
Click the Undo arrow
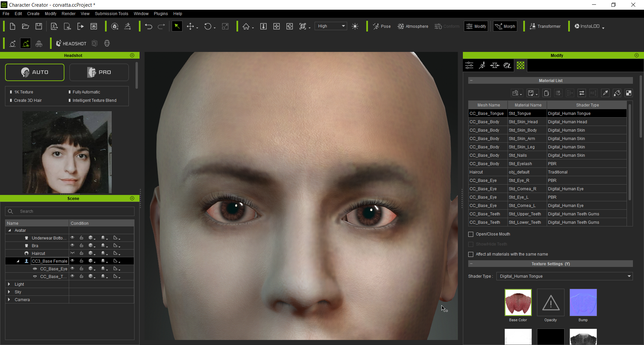[x=149, y=26]
